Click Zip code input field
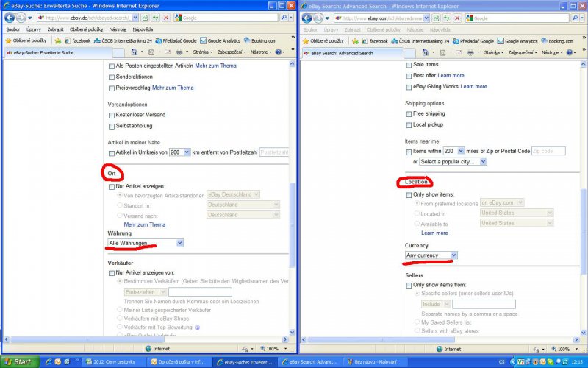Screen dimensions: 588x368 click(548, 151)
